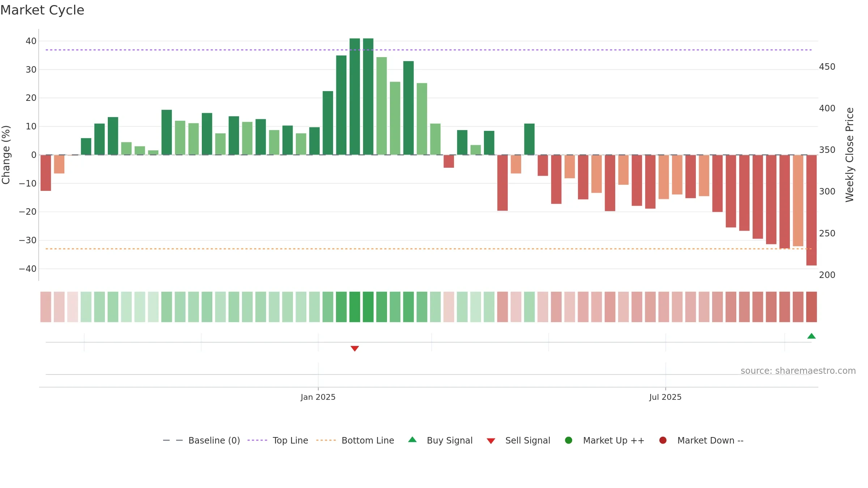868x488 pixels.
Task: Click the green triangle icon in legend
Action: point(412,440)
